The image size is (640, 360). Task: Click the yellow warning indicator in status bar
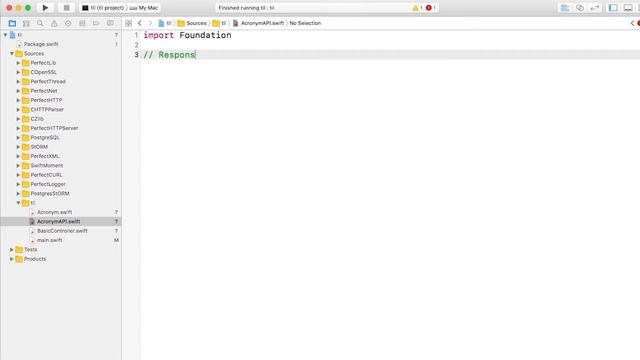pyautogui.click(x=417, y=8)
